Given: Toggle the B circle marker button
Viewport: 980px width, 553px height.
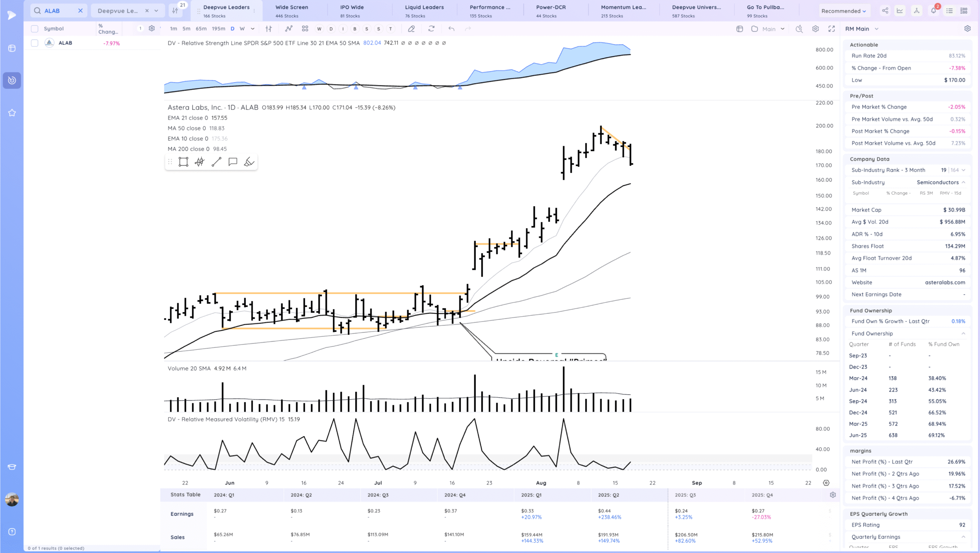Looking at the screenshot, I should click(355, 29).
